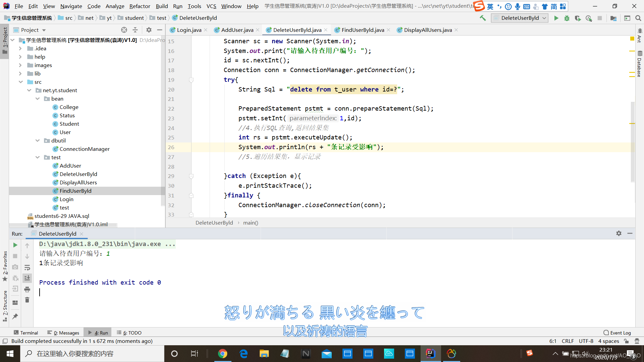Toggle the Favorites side tool window
This screenshot has width=644, height=362.
(5, 266)
